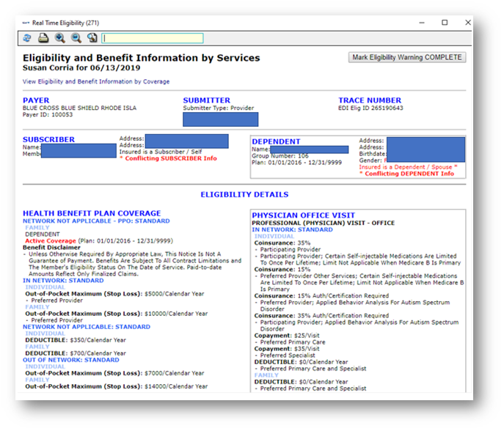Zoom in with the plus magnifier icon
Image resolution: width=504 pixels, height=431 pixels.
[x=59, y=38]
